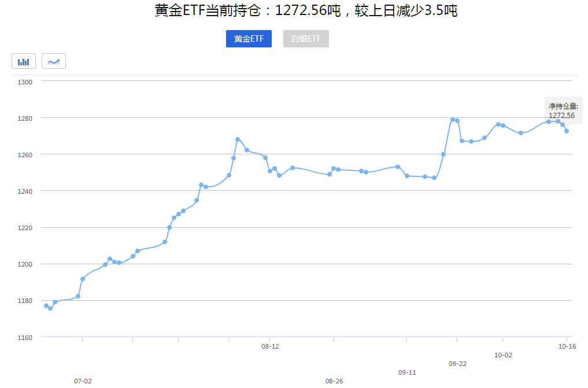
Task: Click the 09-11 x-axis label
Action: pyautogui.click(x=407, y=372)
